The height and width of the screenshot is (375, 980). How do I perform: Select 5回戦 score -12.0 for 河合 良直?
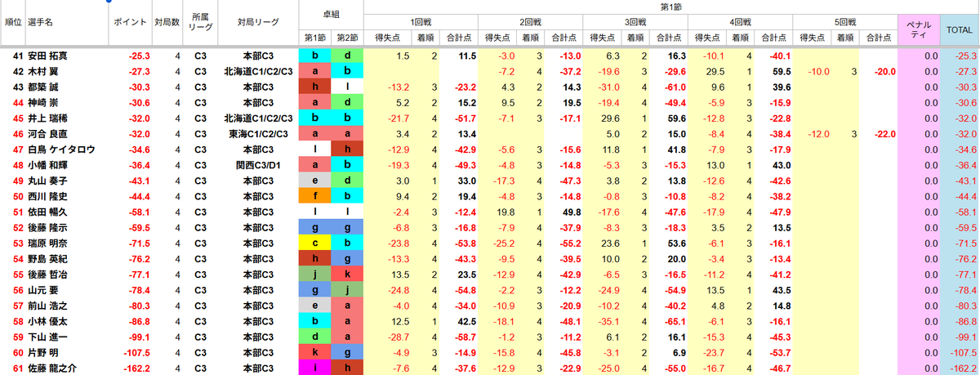pyautogui.click(x=819, y=133)
